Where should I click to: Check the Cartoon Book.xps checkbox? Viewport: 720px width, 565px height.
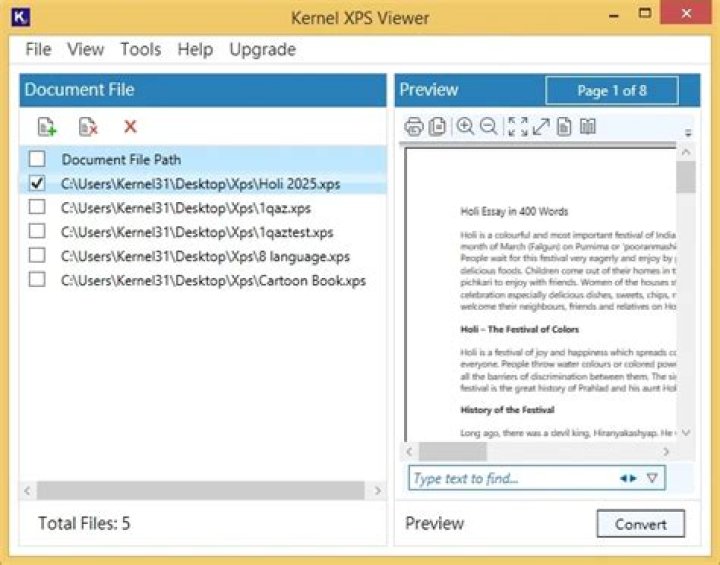[x=37, y=279]
